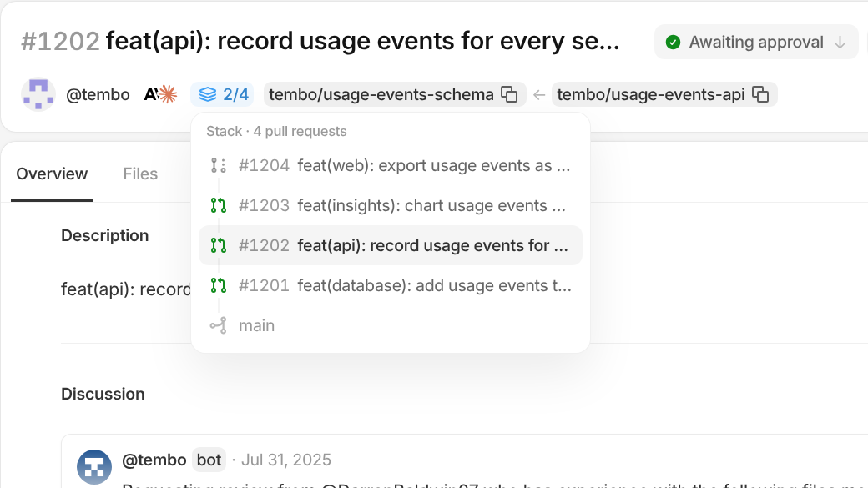Select the main branch in stack list
This screenshot has width=868, height=488.
click(391, 325)
